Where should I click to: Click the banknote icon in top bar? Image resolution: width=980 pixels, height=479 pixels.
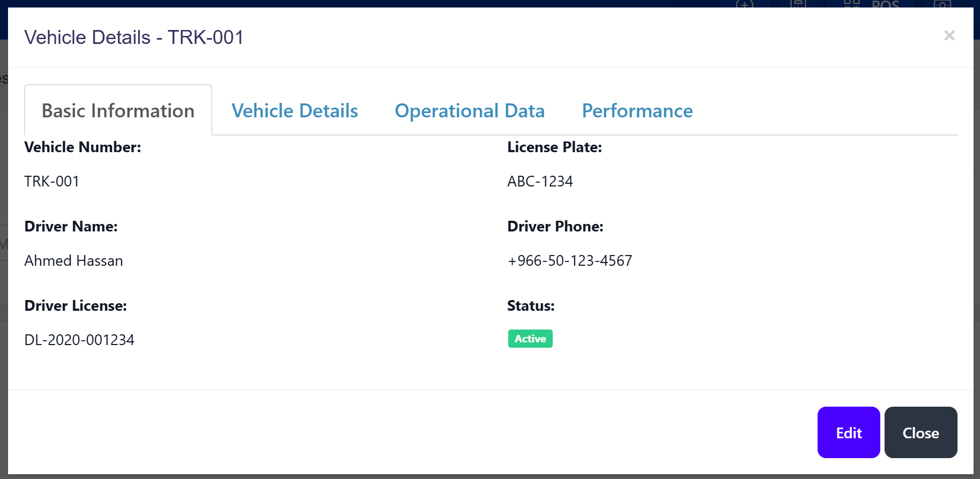942,4
